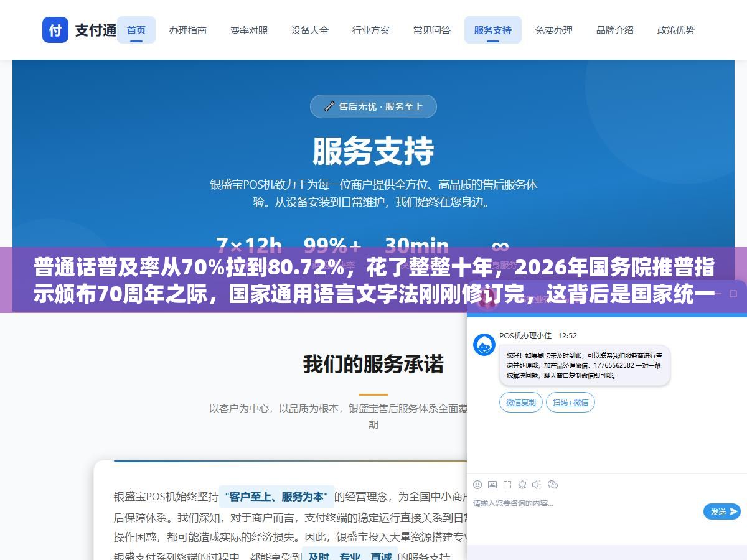Toggle the chat sound speaker icon
Viewport: 747px width, 560px height.
pos(537,484)
